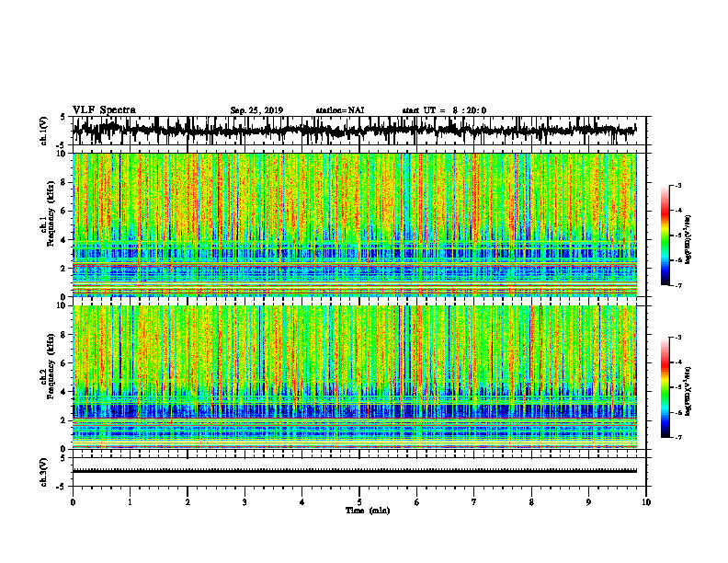Click the start UT time label

pos(444,110)
